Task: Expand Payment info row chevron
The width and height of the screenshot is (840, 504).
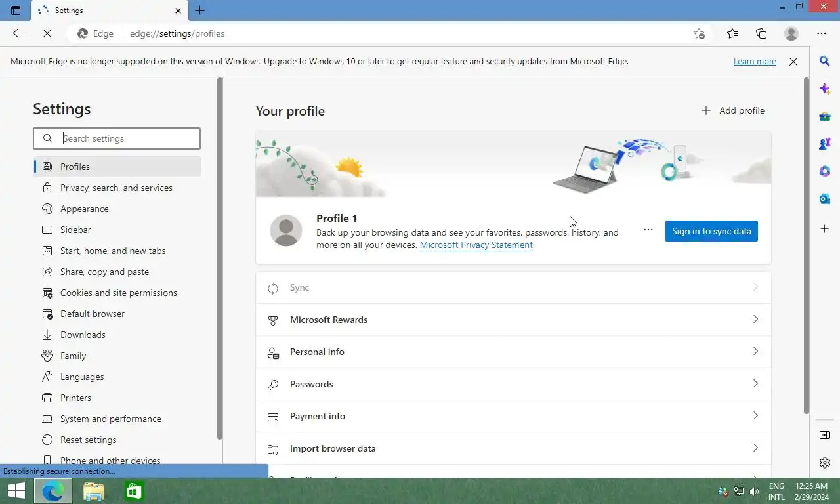Action: (755, 416)
